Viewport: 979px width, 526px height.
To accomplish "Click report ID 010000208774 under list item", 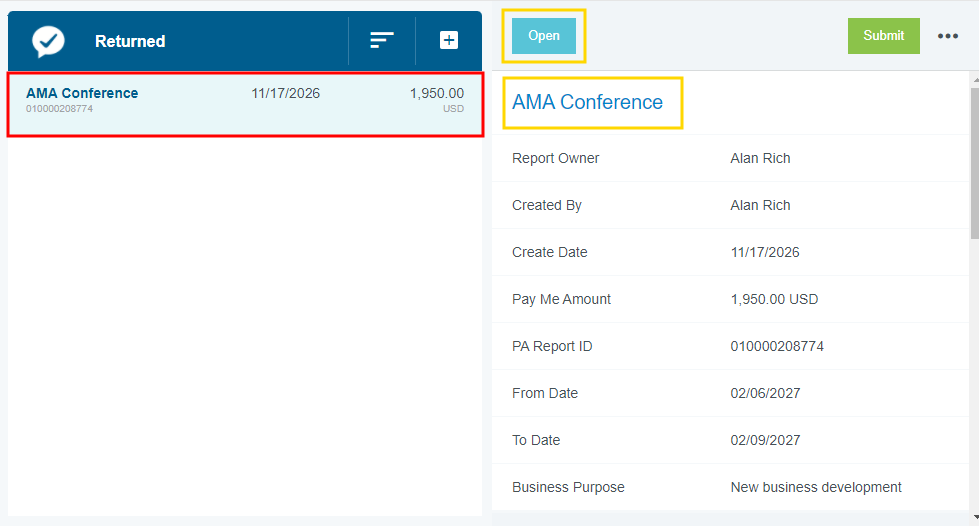I will [59, 109].
